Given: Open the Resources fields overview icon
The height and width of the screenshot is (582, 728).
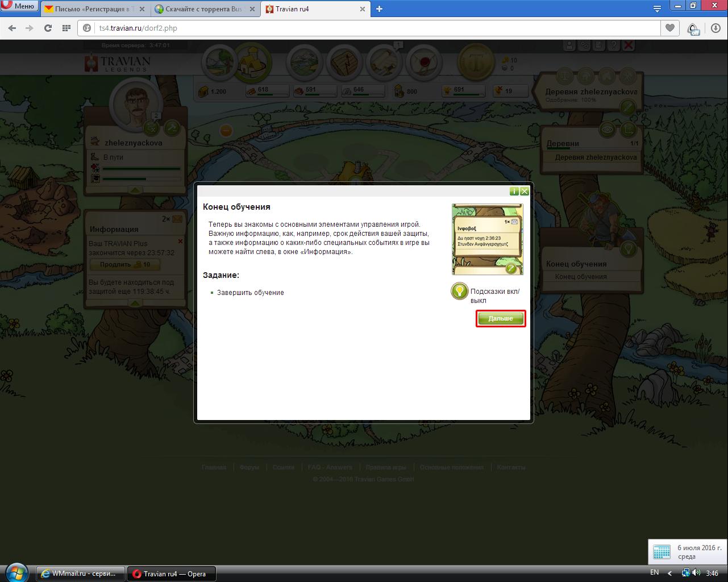Looking at the screenshot, I should click(x=218, y=62).
